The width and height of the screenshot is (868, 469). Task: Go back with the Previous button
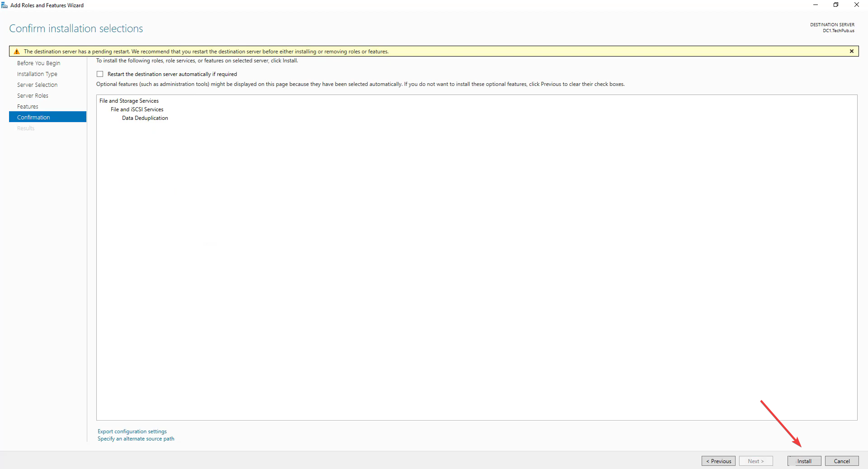[x=718, y=461]
